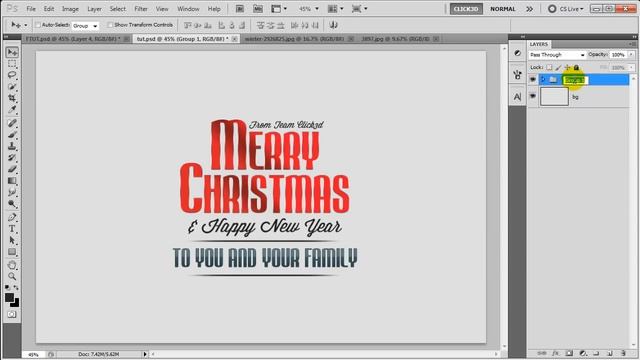The height and width of the screenshot is (360, 640).
Task: Toggle lock all padlock icon
Action: (x=576, y=67)
